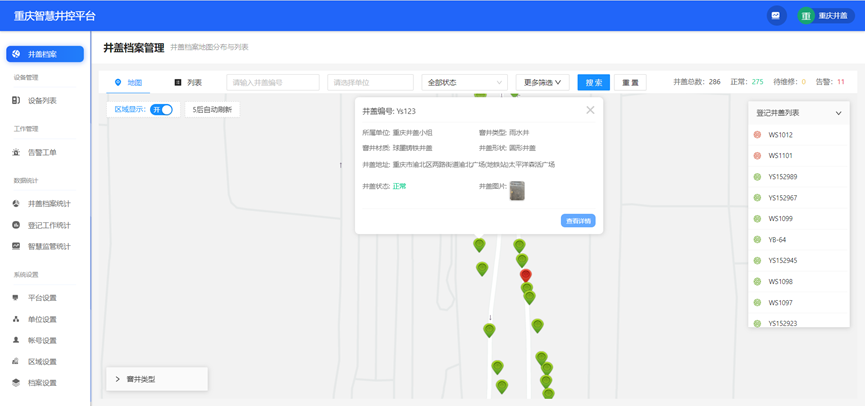Close the Ys123 manhole info popup
The image size is (865, 406).
pos(590,110)
